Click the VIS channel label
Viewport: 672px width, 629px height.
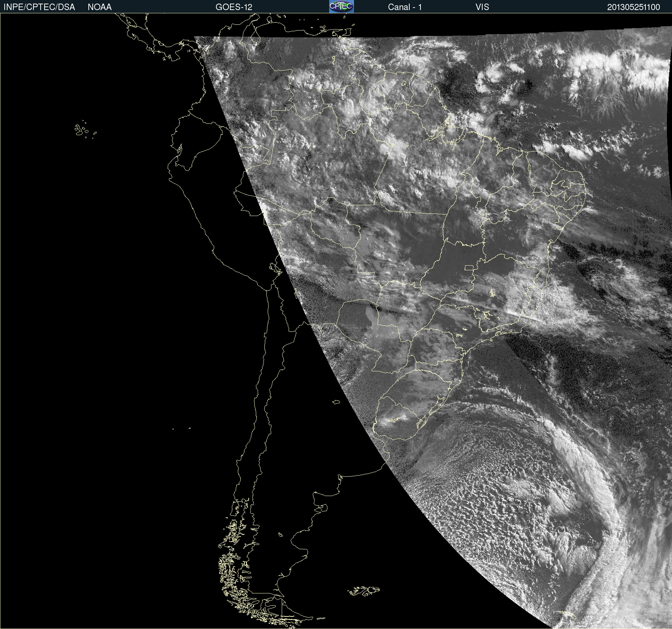tap(482, 7)
